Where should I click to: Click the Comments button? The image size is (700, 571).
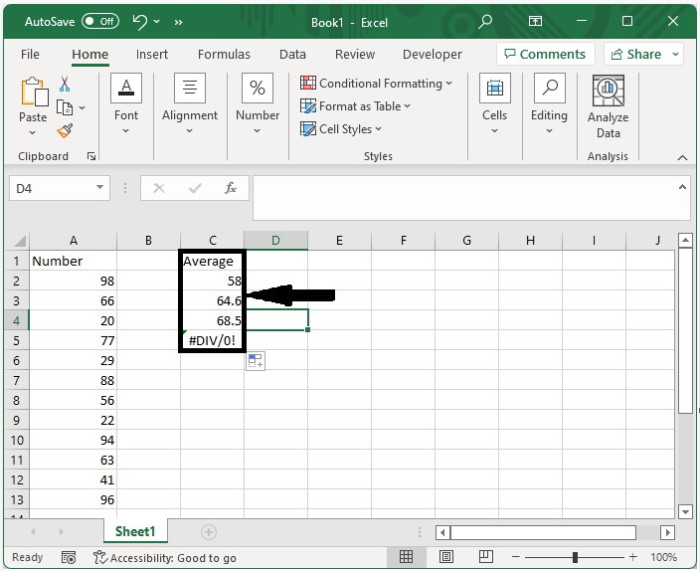point(545,54)
